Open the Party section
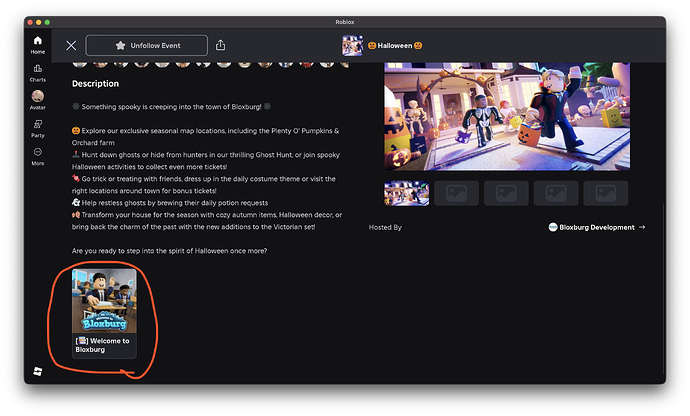Viewport: 690px width, 416px height. (x=37, y=129)
